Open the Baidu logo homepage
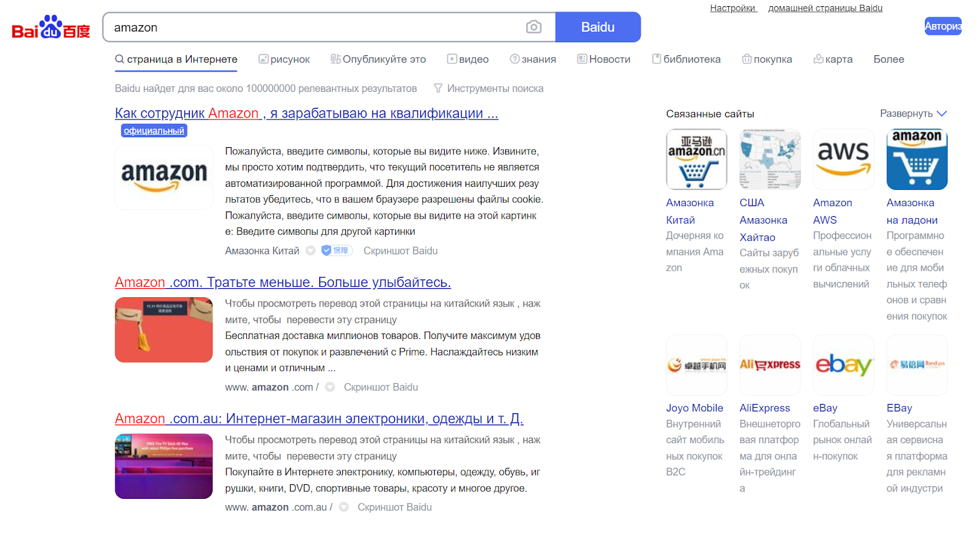Screen dimensions: 980x551 click(51, 28)
